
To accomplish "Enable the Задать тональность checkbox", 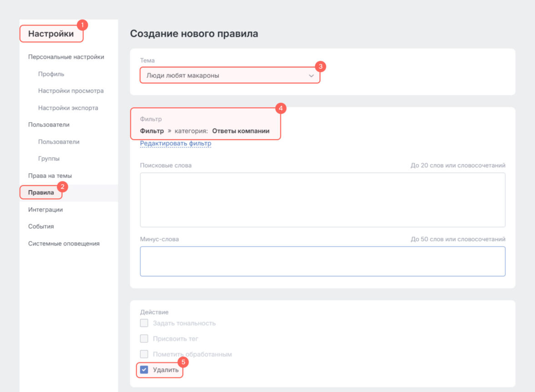I will (144, 323).
